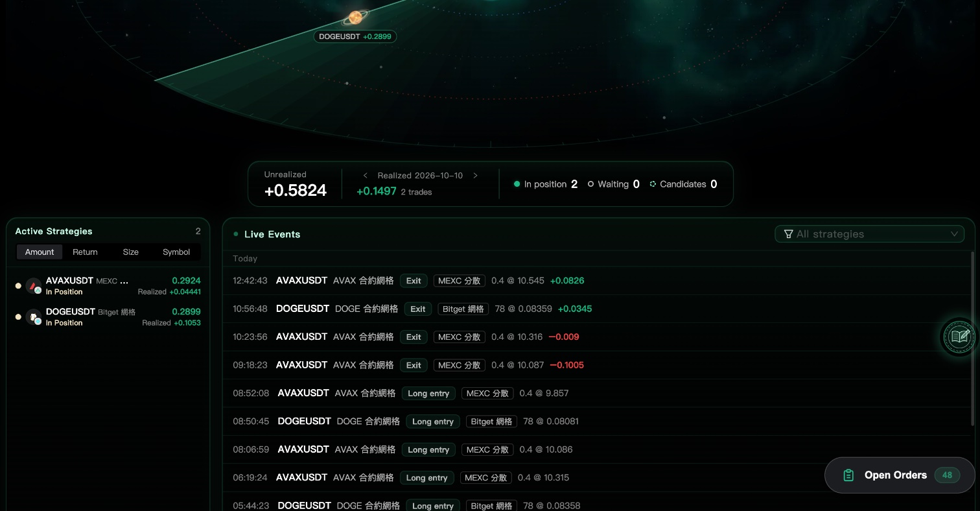Open AVAXUSDT strategy in Active Strategies

[x=108, y=286]
